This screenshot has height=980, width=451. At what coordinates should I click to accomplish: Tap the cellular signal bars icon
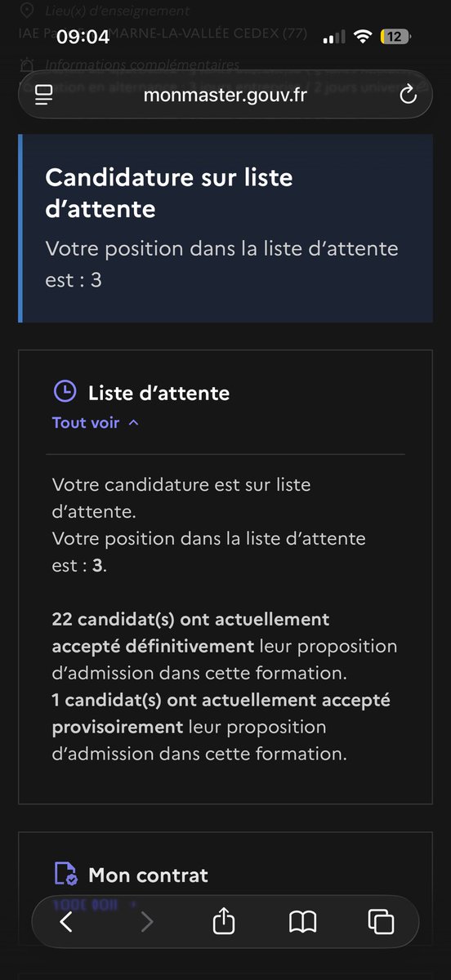[334, 38]
